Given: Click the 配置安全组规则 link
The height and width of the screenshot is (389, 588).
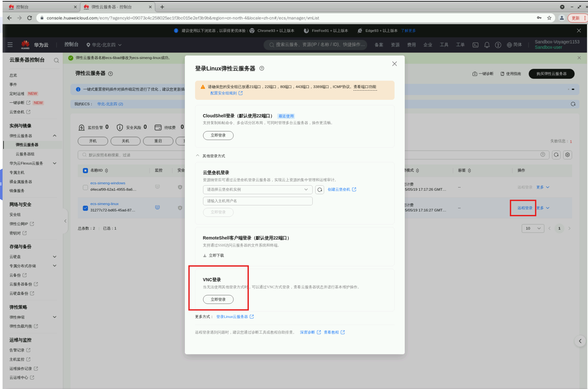Looking at the screenshot, I should pyautogui.click(x=223, y=93).
